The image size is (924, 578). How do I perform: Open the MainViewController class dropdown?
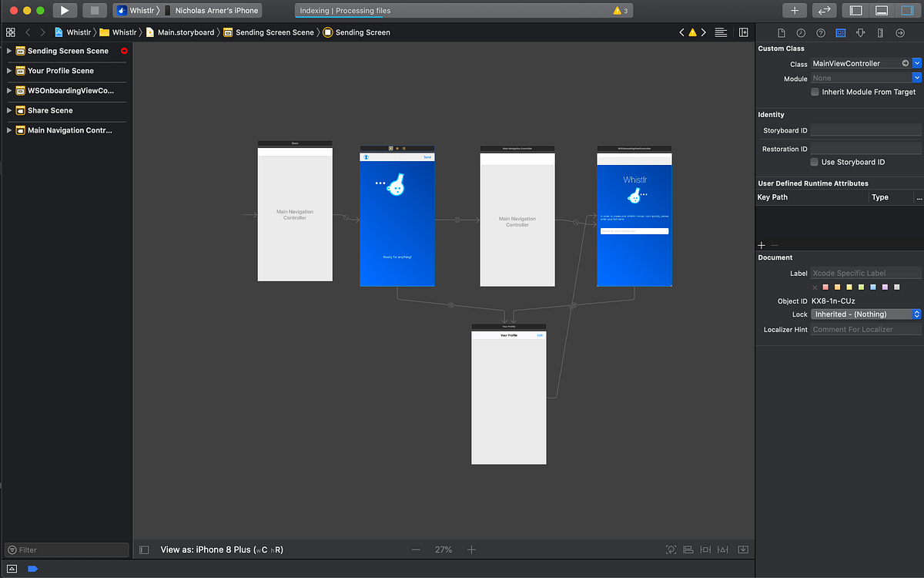coord(917,63)
